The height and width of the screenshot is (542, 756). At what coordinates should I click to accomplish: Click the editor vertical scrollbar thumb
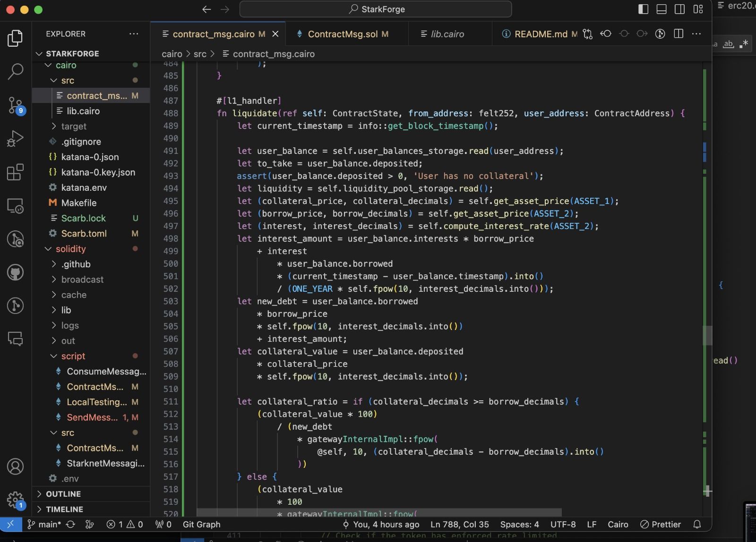coord(707,335)
